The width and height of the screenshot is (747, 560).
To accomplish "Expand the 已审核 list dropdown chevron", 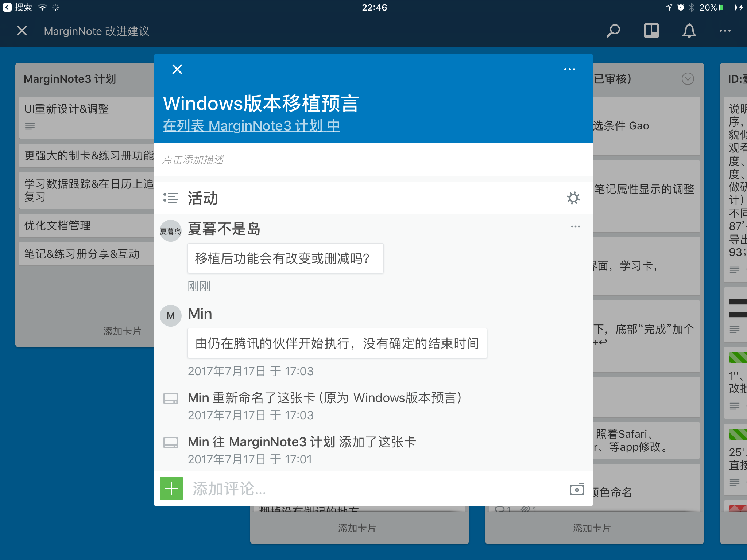I will click(688, 79).
